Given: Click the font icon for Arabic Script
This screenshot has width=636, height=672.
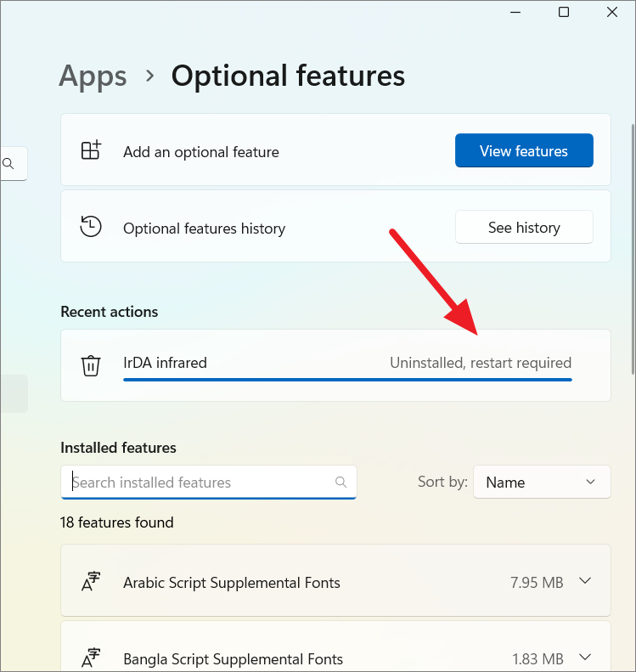Looking at the screenshot, I should tap(91, 582).
